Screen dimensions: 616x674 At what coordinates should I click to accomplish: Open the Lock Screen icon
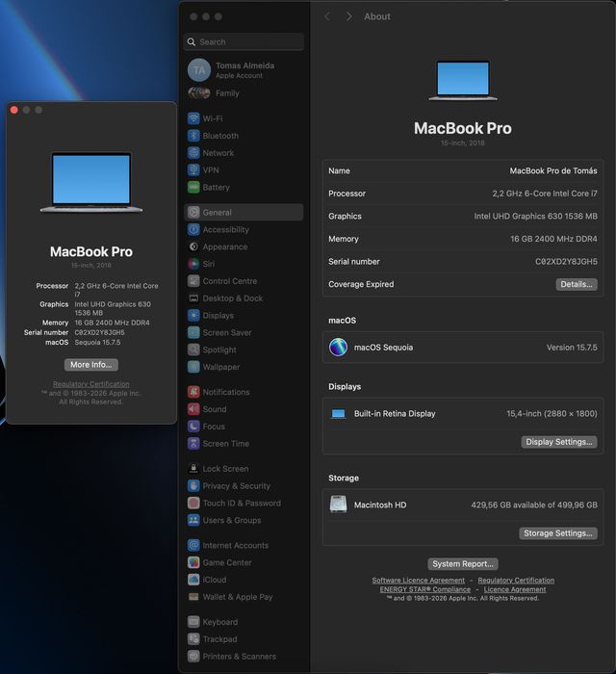[x=193, y=469]
